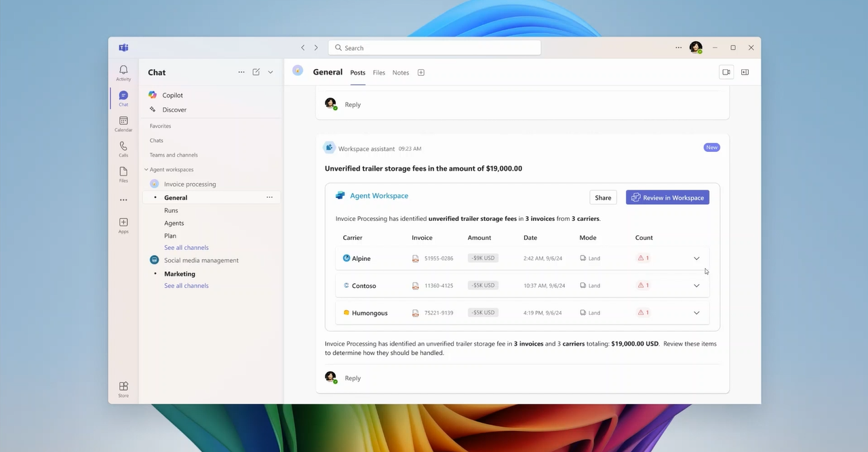Select the Runs channel
Image resolution: width=868 pixels, height=452 pixels.
point(171,211)
